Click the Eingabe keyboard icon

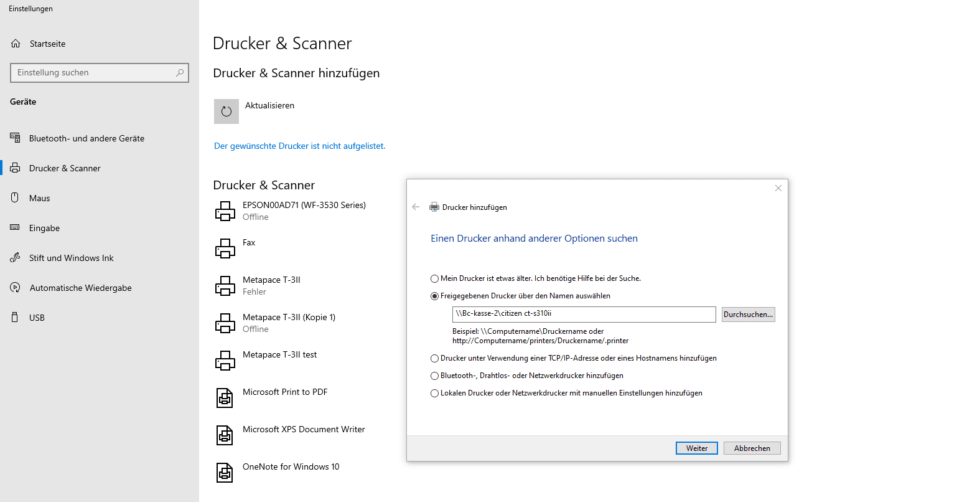(15, 227)
